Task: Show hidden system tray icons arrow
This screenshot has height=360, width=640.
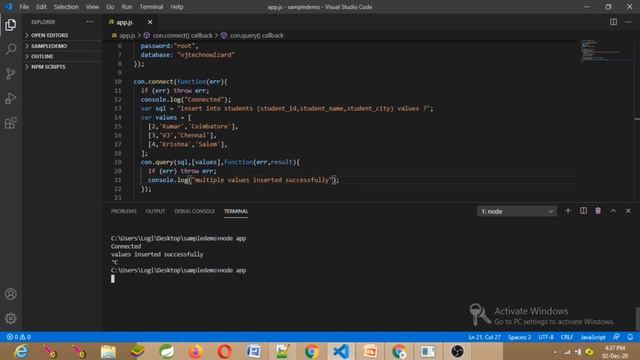Action: click(555, 352)
